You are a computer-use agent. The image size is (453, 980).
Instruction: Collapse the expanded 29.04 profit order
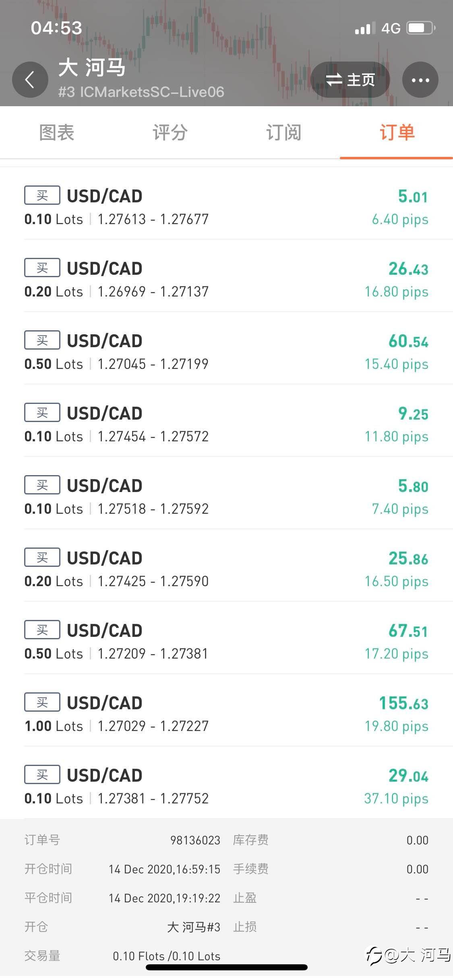click(x=225, y=786)
